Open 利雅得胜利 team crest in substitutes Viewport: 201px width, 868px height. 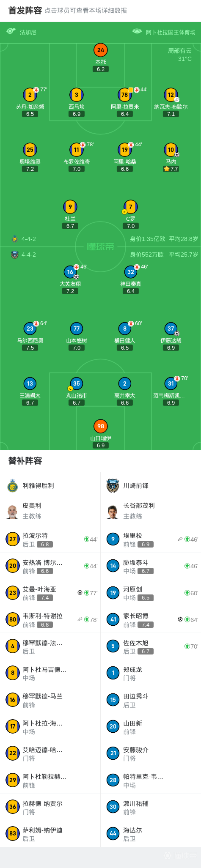[x=13, y=486]
